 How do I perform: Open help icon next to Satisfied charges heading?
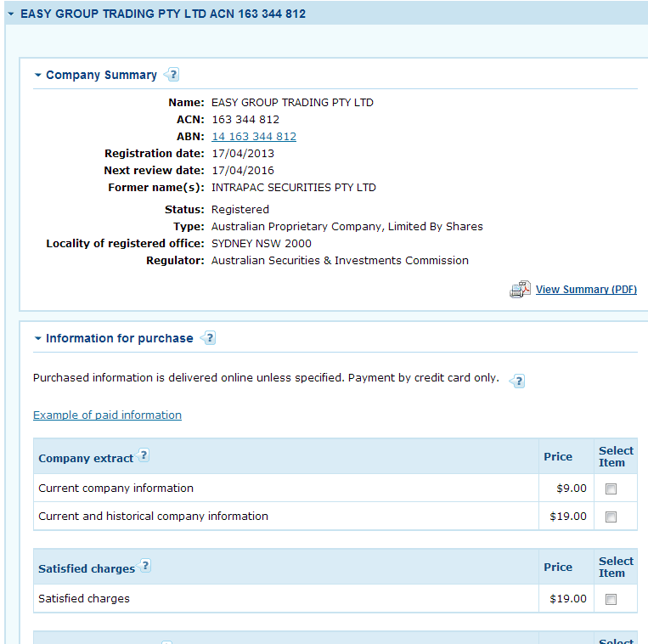pos(144,566)
